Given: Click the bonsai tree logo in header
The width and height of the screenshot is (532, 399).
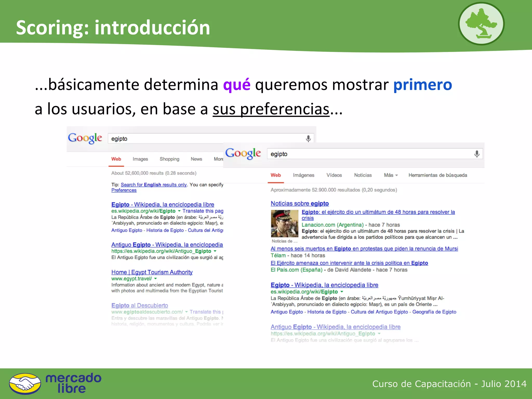Looking at the screenshot, I should tap(481, 24).
